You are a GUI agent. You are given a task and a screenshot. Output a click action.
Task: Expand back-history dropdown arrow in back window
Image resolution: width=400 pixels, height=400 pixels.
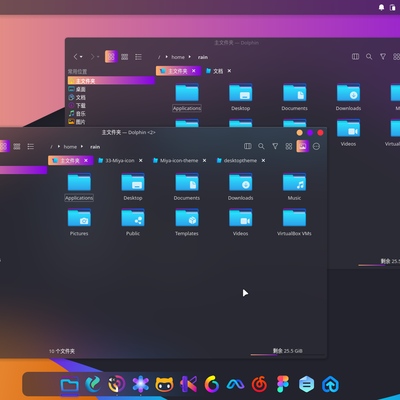click(x=81, y=57)
